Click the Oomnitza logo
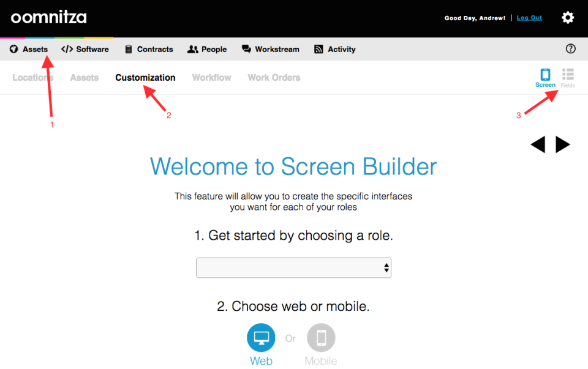Image resolution: width=588 pixels, height=369 pixels. 49,17
